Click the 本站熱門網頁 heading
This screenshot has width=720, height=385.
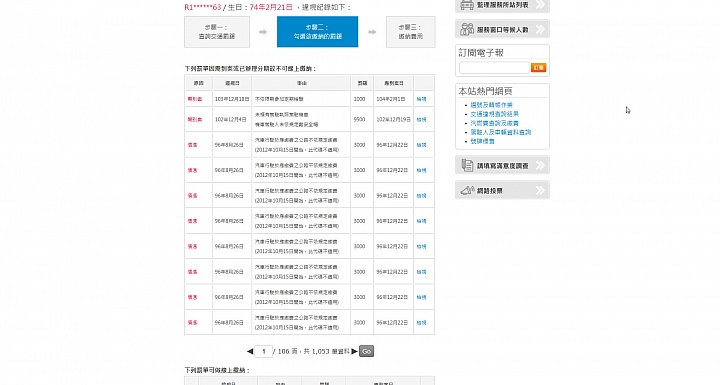tap(485, 91)
